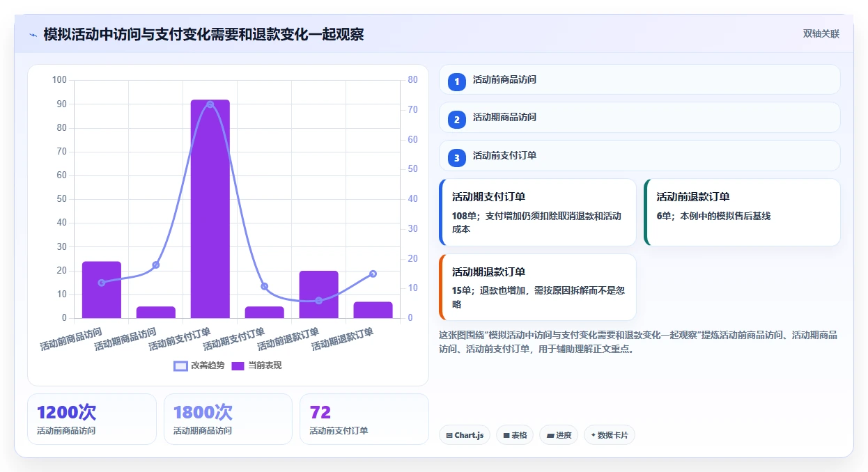Click the line peak point at 活动前支付订单
This screenshot has height=472, width=868.
click(210, 104)
